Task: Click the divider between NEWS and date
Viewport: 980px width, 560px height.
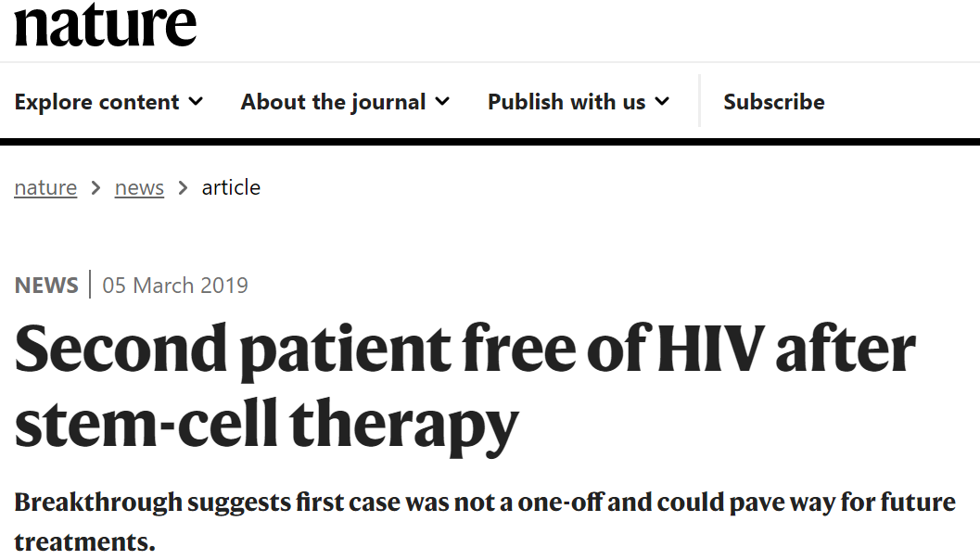Action: tap(90, 285)
